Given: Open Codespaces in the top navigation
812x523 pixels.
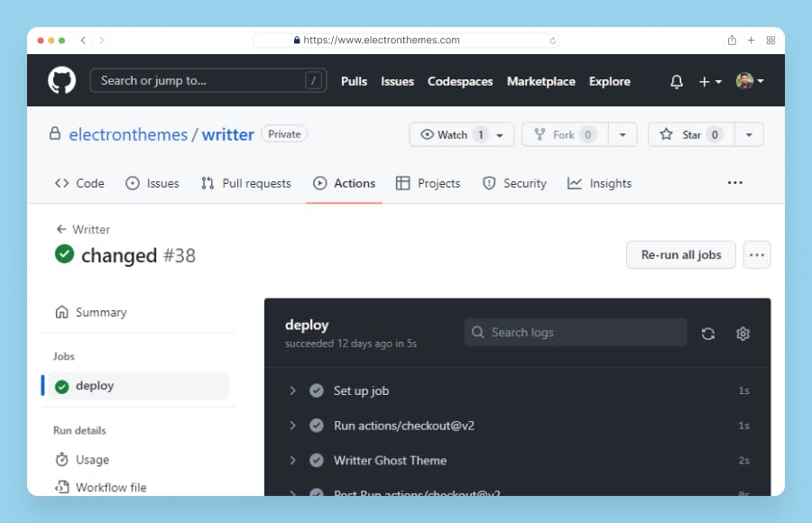Looking at the screenshot, I should tap(460, 81).
